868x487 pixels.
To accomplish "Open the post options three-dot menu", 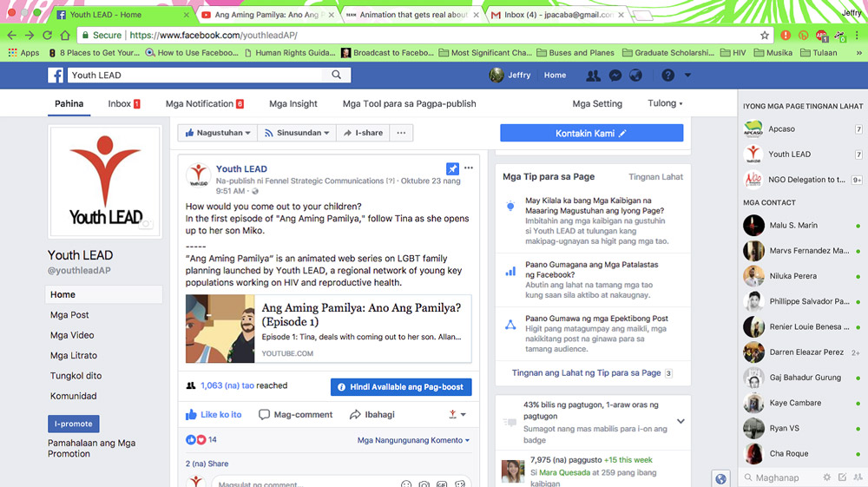I will click(x=469, y=168).
